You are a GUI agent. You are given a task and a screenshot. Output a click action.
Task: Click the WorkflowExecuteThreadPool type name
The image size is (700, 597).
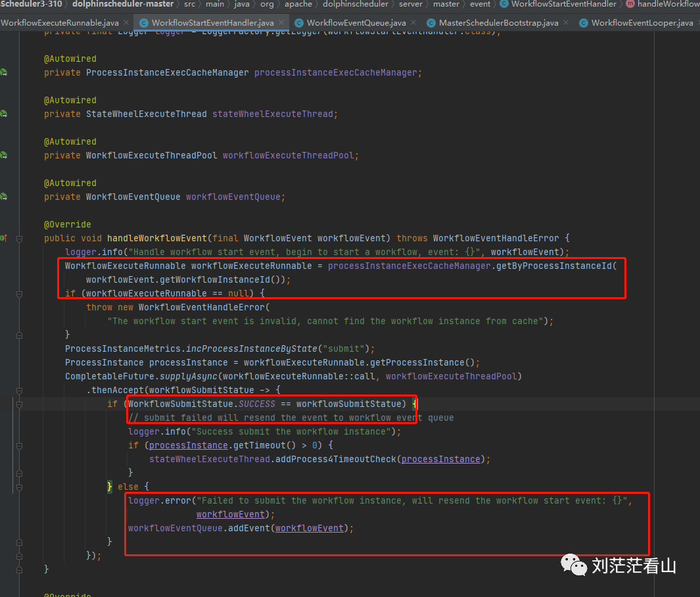click(151, 155)
